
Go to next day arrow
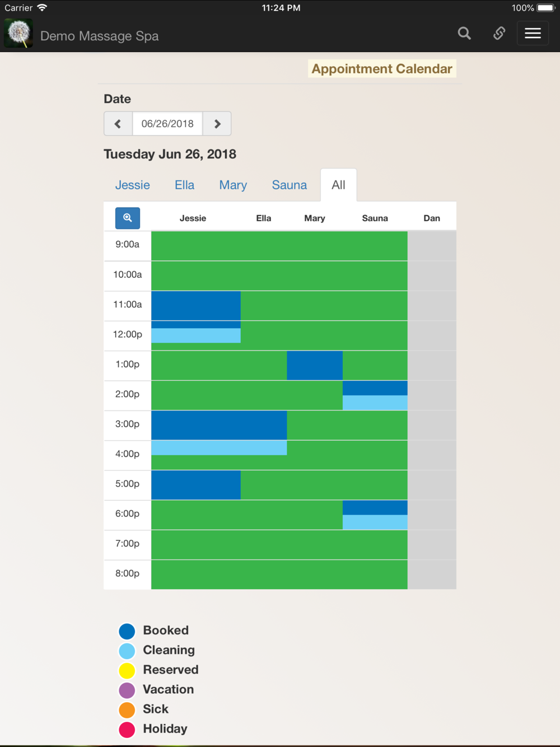pyautogui.click(x=217, y=124)
